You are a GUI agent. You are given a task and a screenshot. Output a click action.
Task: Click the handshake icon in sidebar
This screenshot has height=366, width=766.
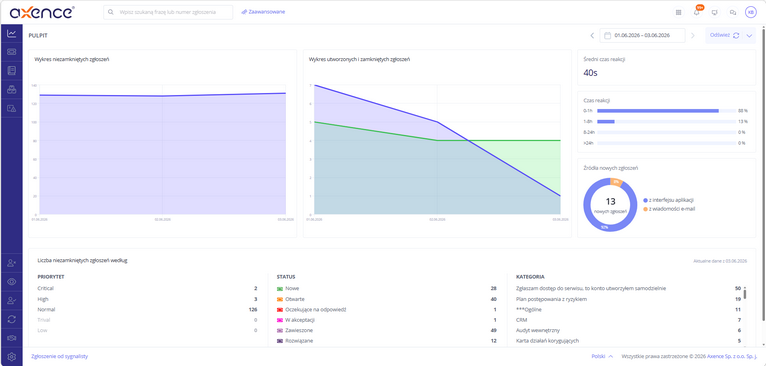pos(12,338)
